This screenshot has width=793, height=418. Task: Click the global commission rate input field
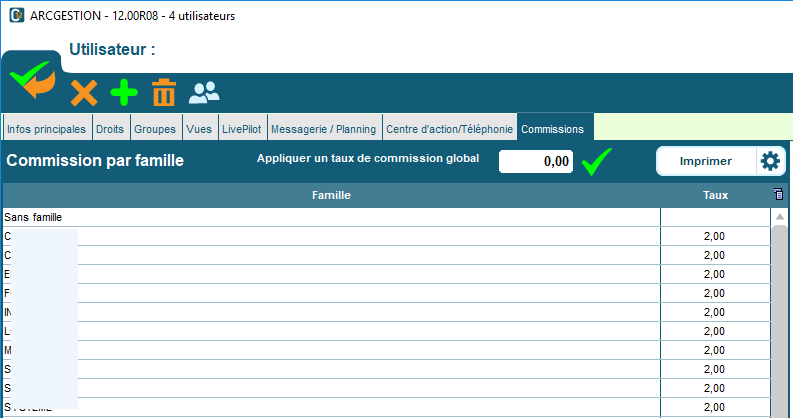[x=536, y=161]
